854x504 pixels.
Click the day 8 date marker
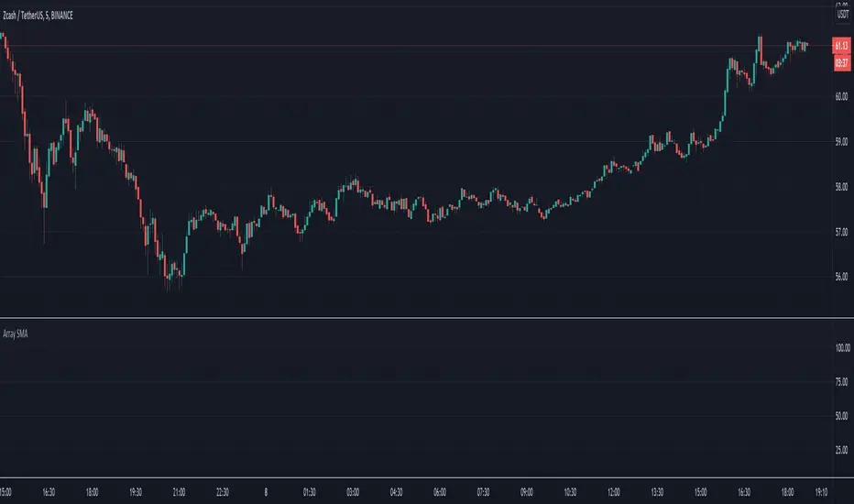(x=266, y=491)
